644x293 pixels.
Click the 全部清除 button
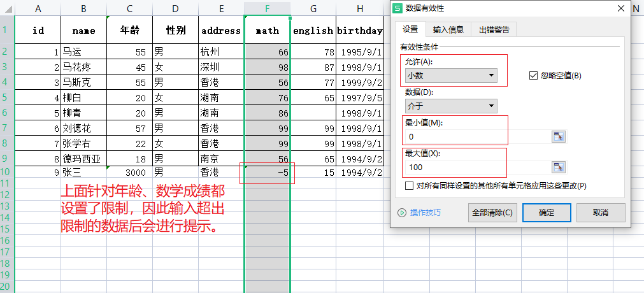(x=492, y=213)
